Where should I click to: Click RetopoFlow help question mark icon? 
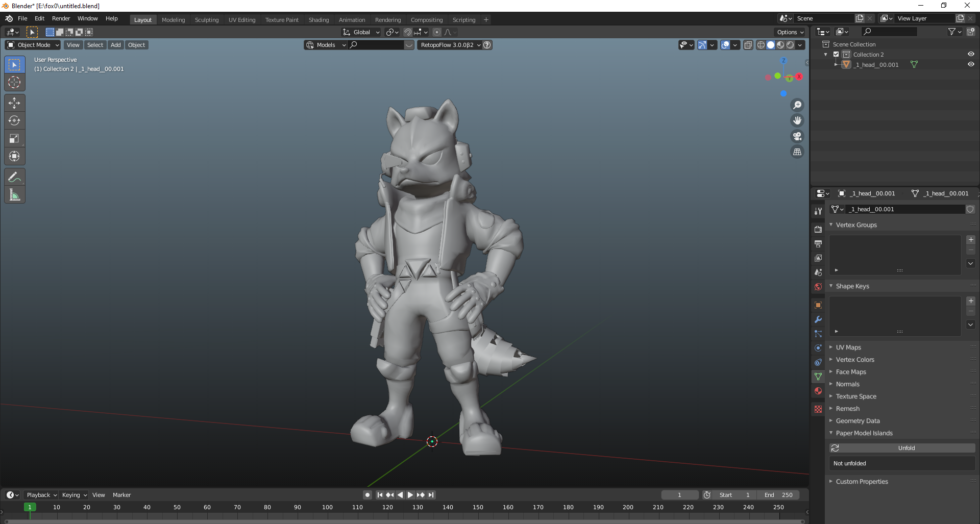(x=487, y=45)
